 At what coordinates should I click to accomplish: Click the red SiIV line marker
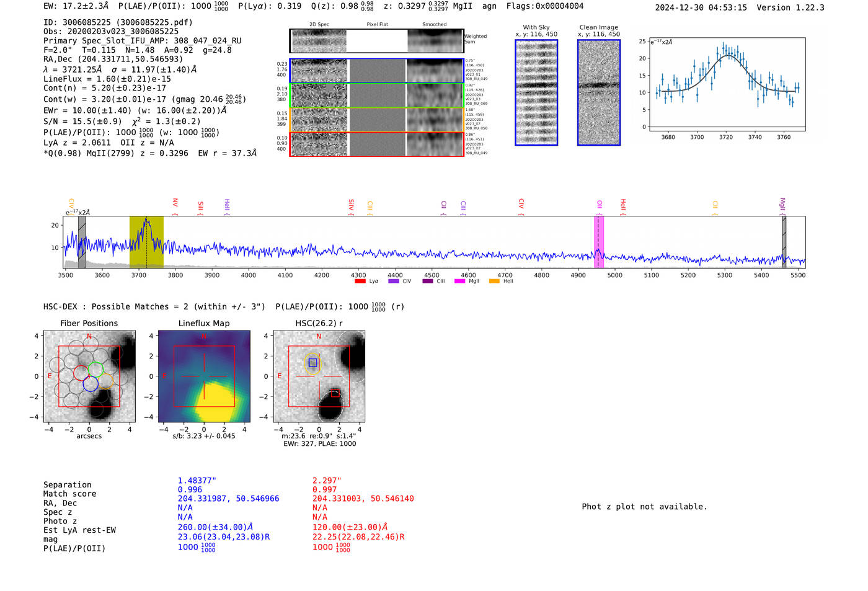click(352, 205)
